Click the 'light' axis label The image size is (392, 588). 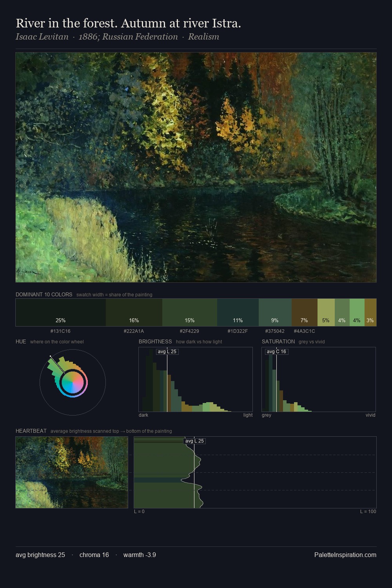[x=248, y=415]
